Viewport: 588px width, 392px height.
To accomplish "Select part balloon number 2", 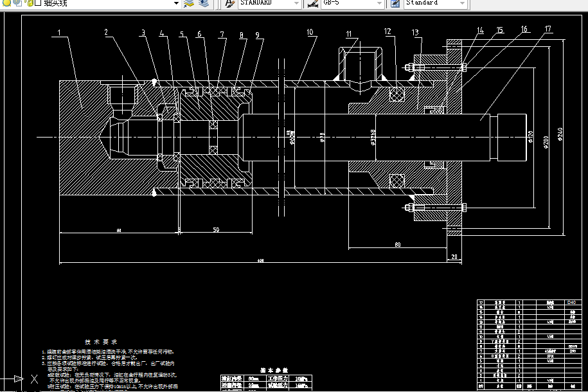I will click(x=106, y=32).
